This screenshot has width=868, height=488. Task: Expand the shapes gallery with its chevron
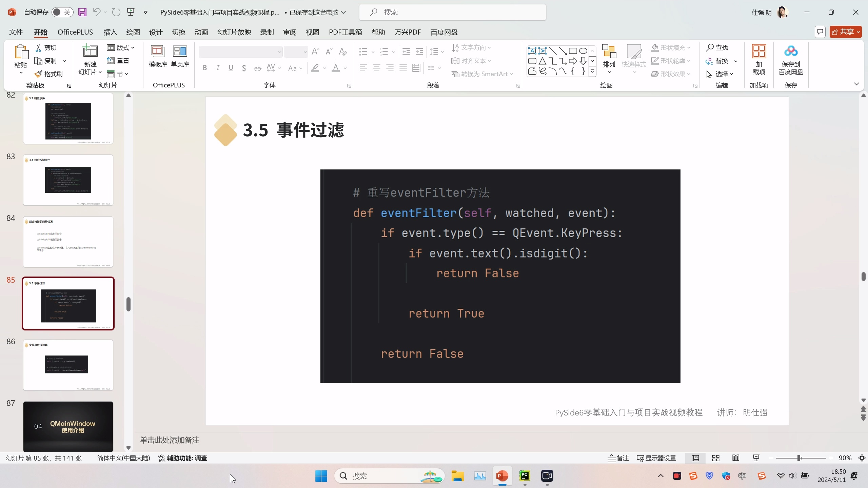tap(592, 71)
